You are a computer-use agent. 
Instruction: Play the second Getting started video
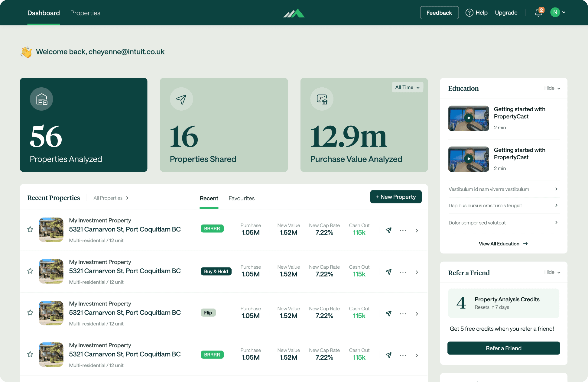pyautogui.click(x=469, y=159)
